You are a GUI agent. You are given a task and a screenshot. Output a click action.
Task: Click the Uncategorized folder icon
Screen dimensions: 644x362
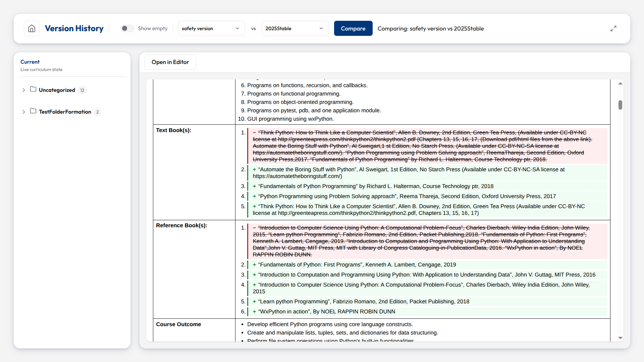[x=33, y=89]
